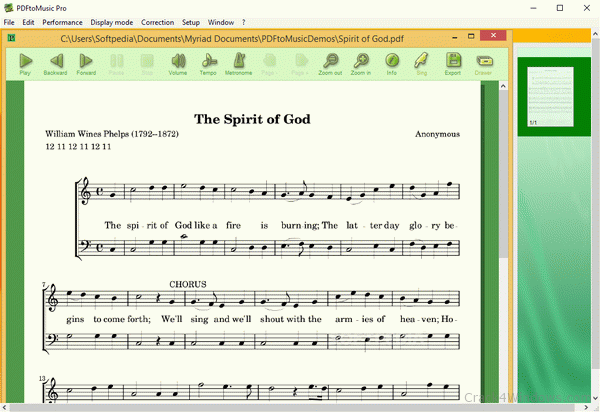Maximize the Spirit of God.pdf document window
600x412 pixels.
tap(471, 36)
